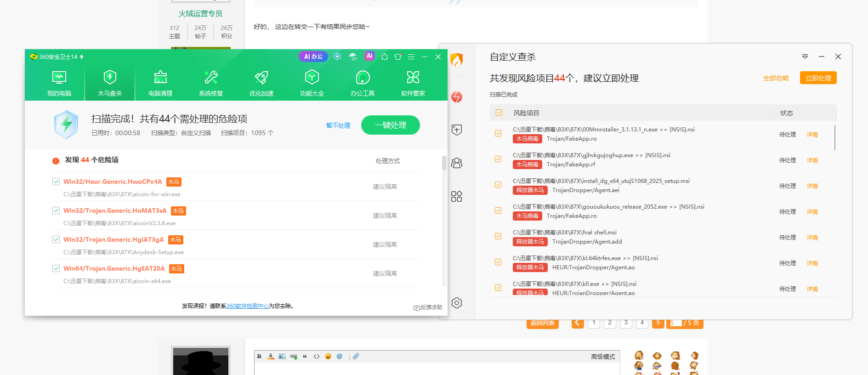Open the four-squares tools icon in Huorong sidebar
Viewport: 868px width, 375px height.
click(x=457, y=196)
